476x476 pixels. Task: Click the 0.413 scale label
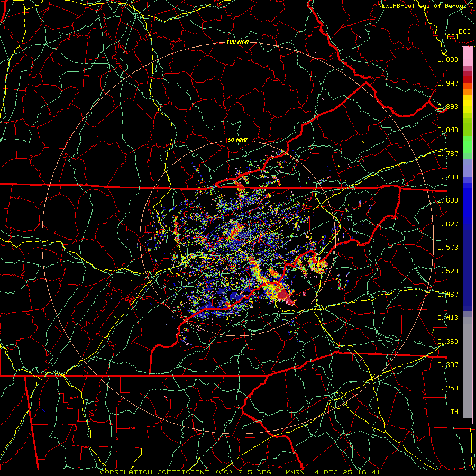coord(448,318)
